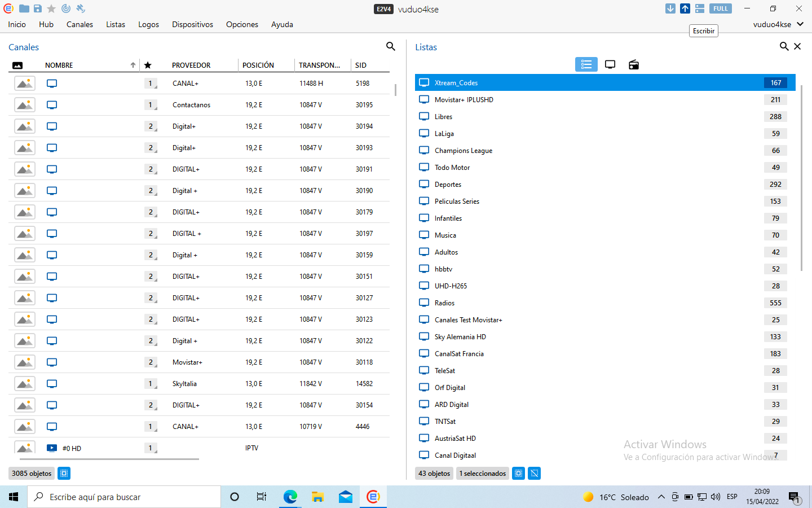Select all objects in the Canales panel
This screenshot has height=508, width=812.
click(x=64, y=473)
